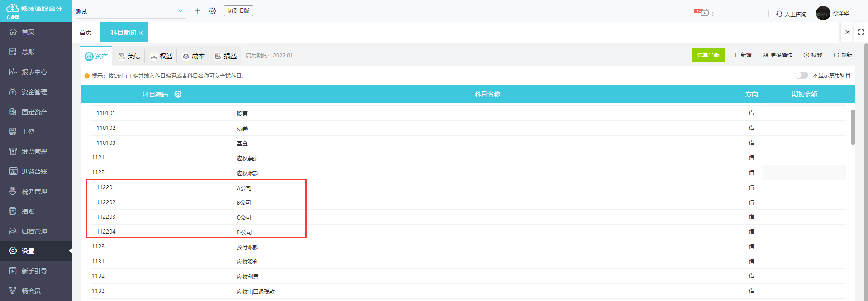This screenshot has width=868, height=301.
Task: Click the 试算平衡 button
Action: 708,55
